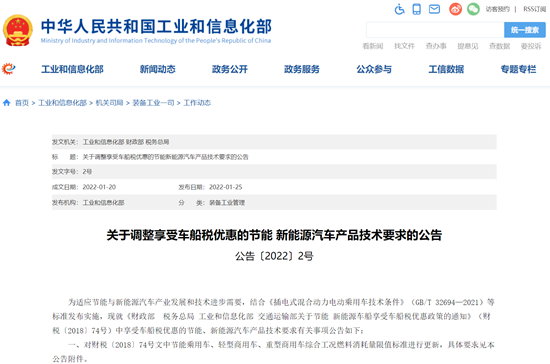This screenshot has height=364, width=550.
Task: Select the 提意见 quick link
Action: (x=468, y=46)
